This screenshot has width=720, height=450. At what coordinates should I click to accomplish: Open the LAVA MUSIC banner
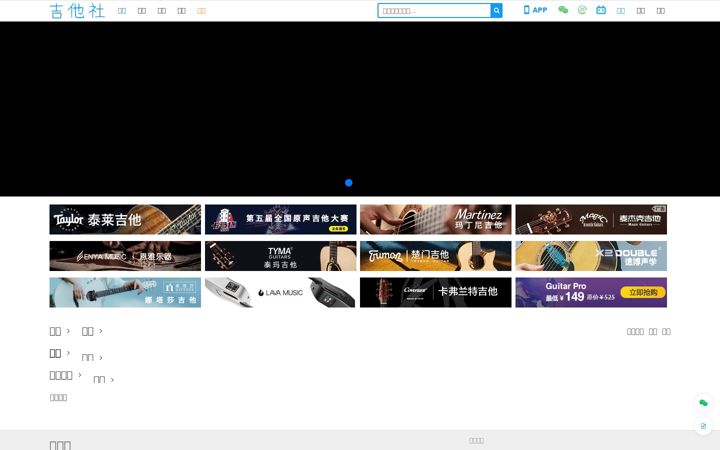point(281,292)
